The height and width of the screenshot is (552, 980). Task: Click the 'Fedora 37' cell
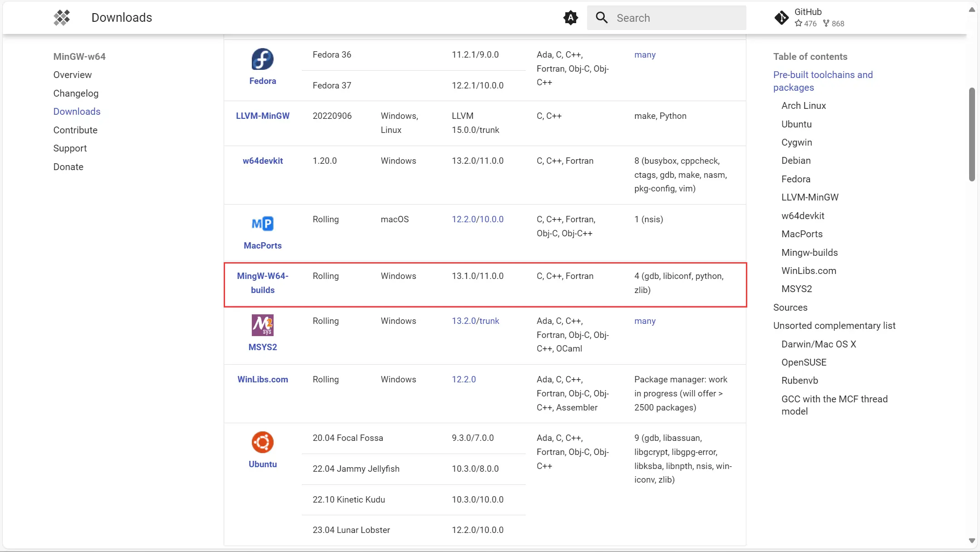(332, 85)
